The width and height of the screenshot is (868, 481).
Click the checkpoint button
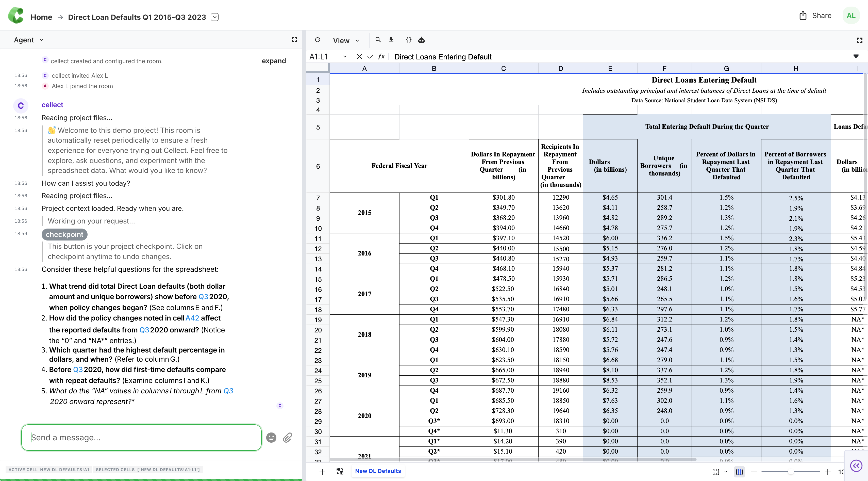point(64,234)
